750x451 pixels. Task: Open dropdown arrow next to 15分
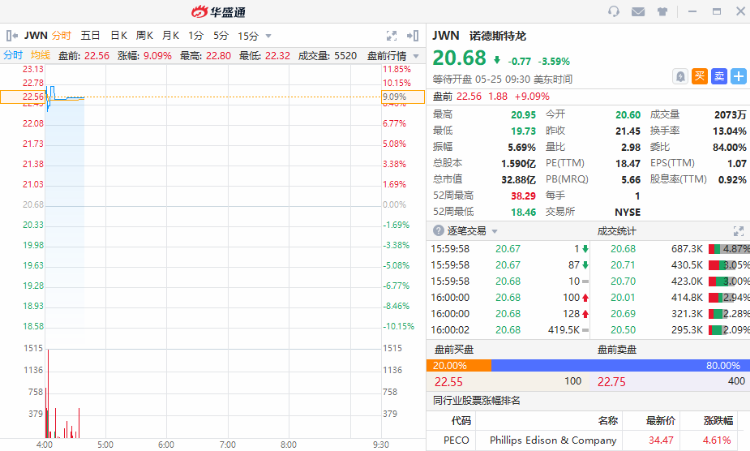[x=268, y=36]
